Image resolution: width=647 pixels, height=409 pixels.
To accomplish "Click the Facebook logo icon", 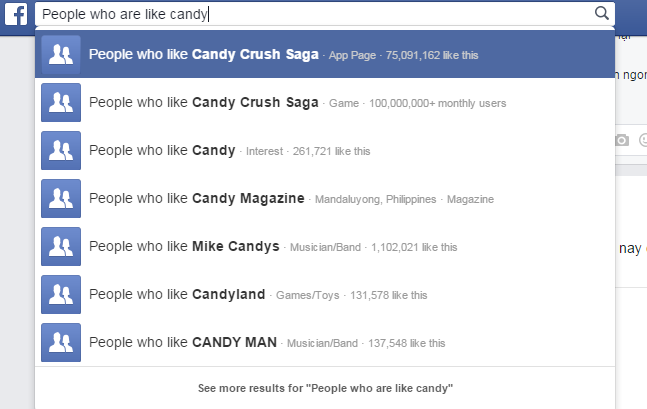I will coord(17,14).
